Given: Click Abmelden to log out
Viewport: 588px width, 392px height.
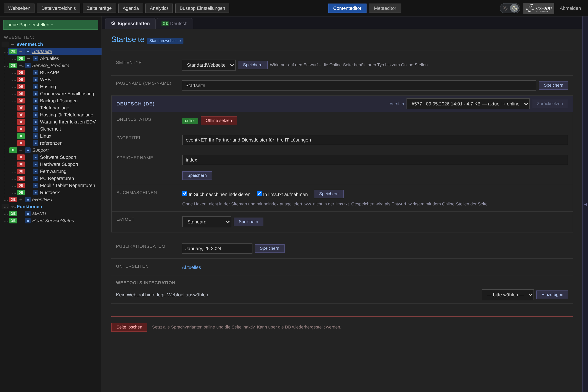Looking at the screenshot, I should (570, 8).
